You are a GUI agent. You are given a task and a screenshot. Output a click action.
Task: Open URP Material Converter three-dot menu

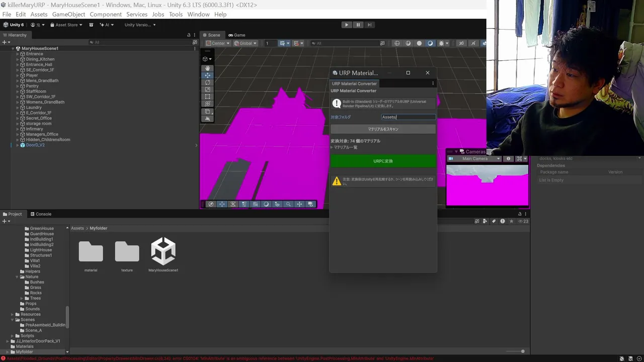click(433, 83)
